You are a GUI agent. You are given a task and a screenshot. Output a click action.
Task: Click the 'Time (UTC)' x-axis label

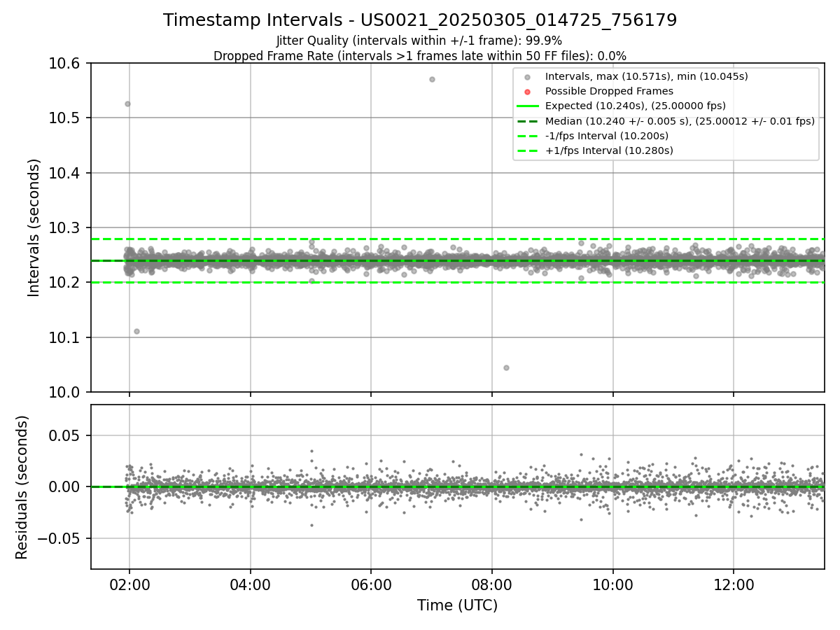[457, 605]
